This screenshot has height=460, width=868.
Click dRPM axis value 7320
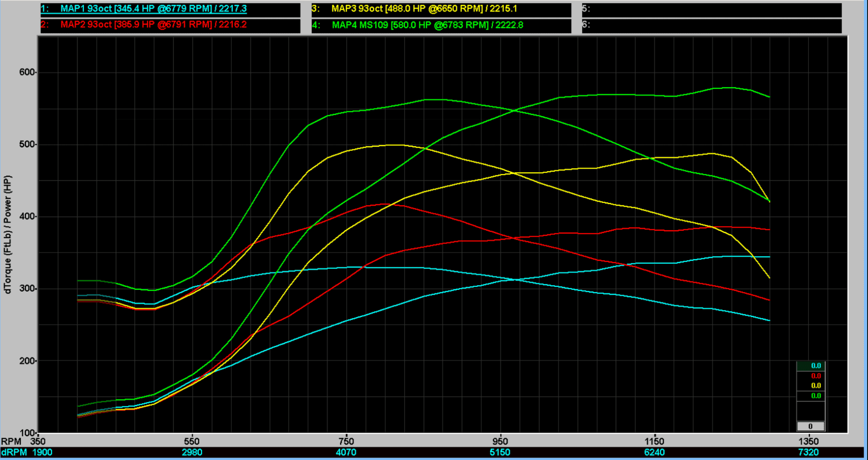808,453
